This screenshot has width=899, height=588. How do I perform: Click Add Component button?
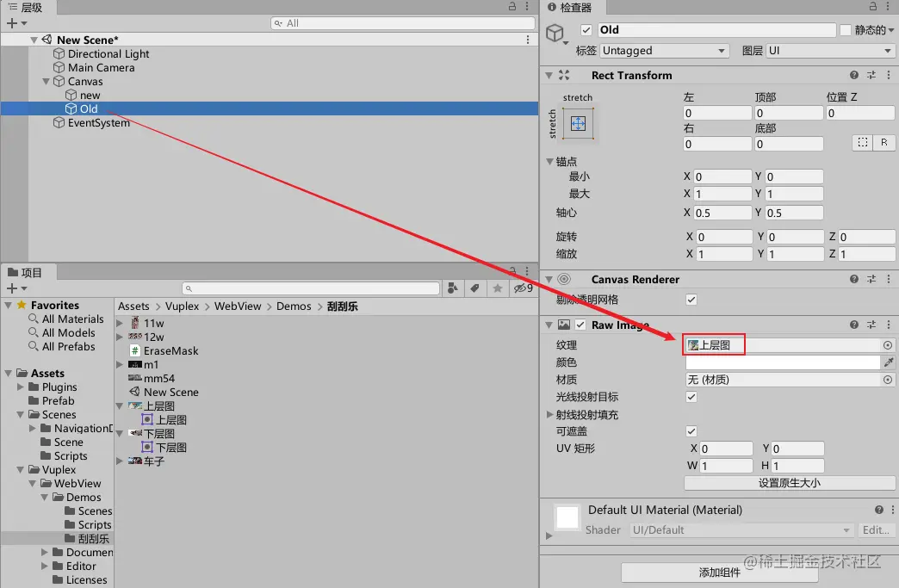click(720, 572)
